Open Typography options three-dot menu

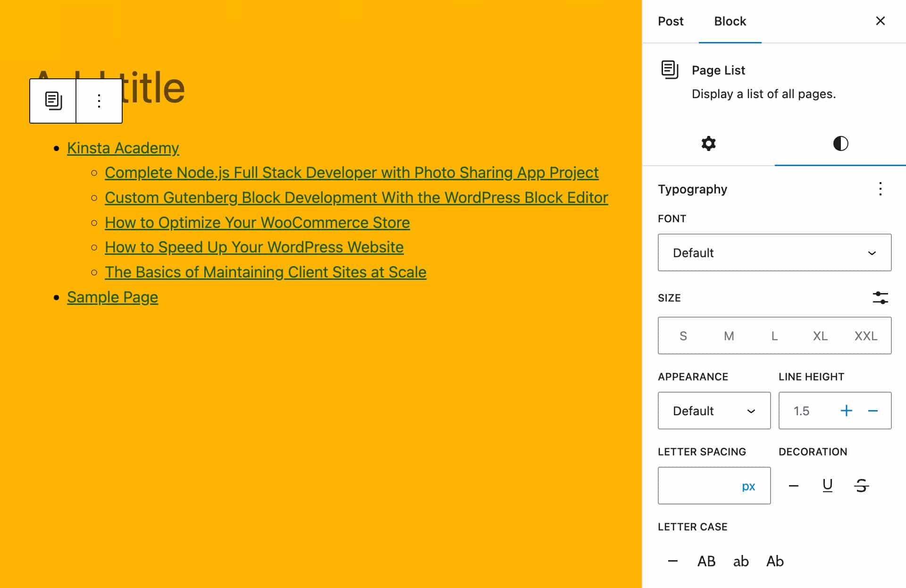tap(880, 189)
